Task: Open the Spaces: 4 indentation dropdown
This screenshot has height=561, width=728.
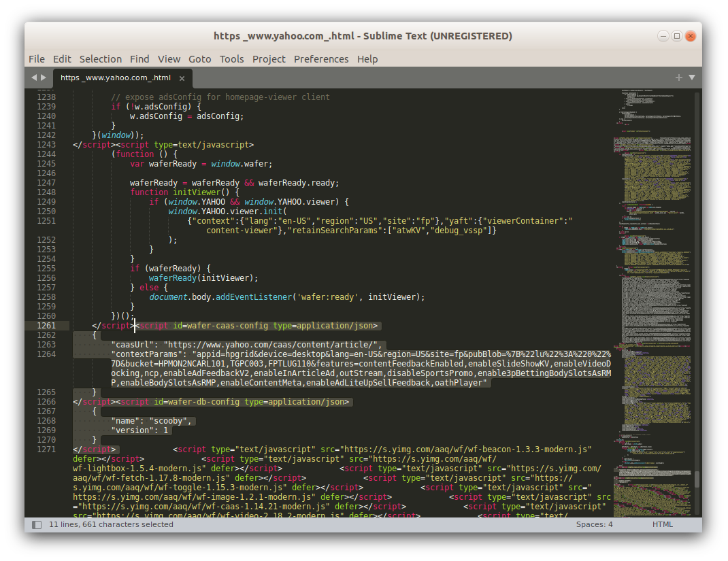Action: pyautogui.click(x=594, y=524)
